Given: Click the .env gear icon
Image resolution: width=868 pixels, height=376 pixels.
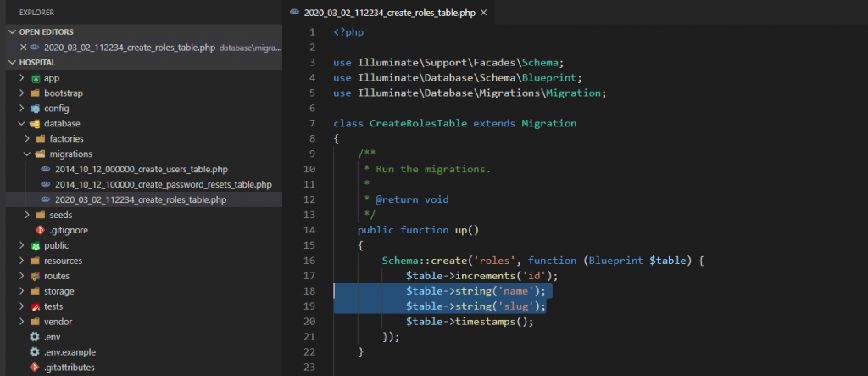Looking at the screenshot, I should pyautogui.click(x=35, y=337).
